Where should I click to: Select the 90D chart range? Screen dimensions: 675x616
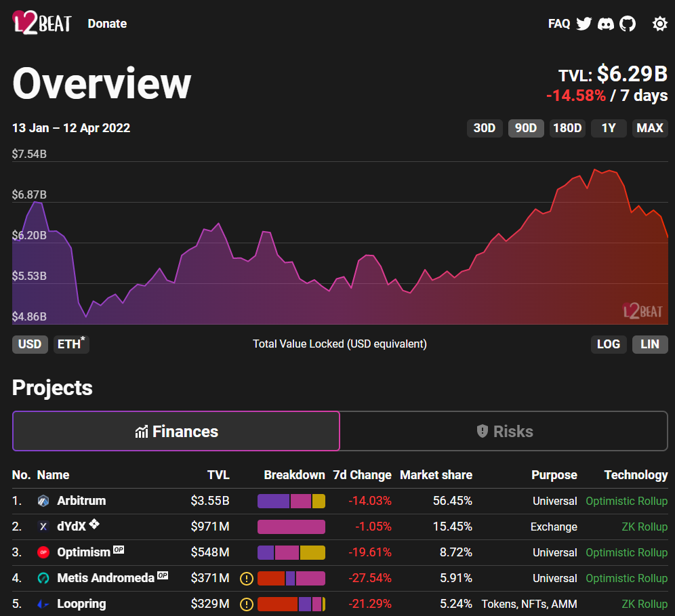[526, 128]
